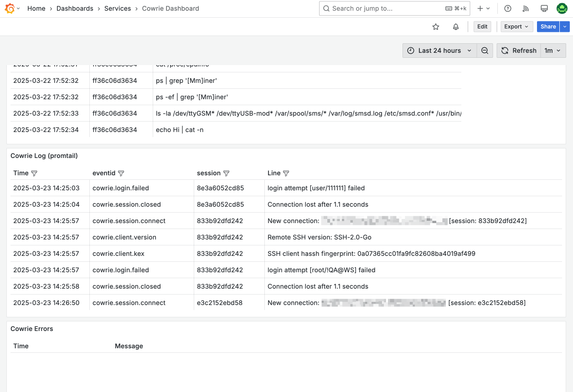Click the Cowrie Dashboard breadcrumb

pyautogui.click(x=170, y=8)
